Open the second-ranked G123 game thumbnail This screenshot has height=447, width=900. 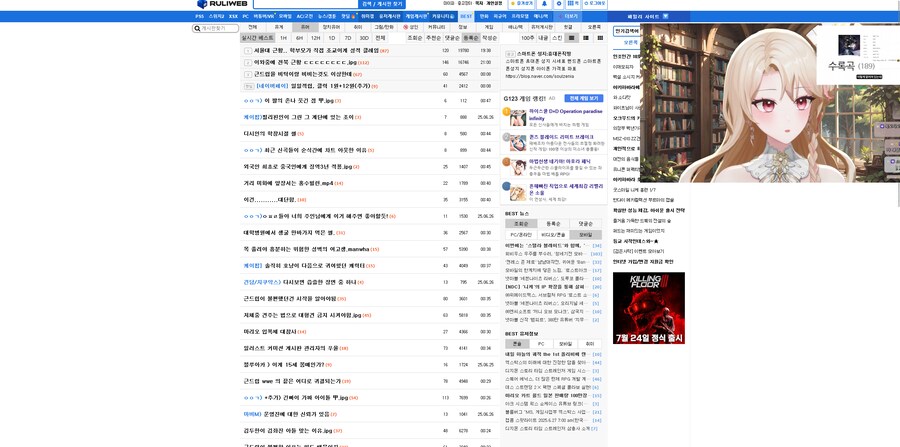[x=517, y=143]
